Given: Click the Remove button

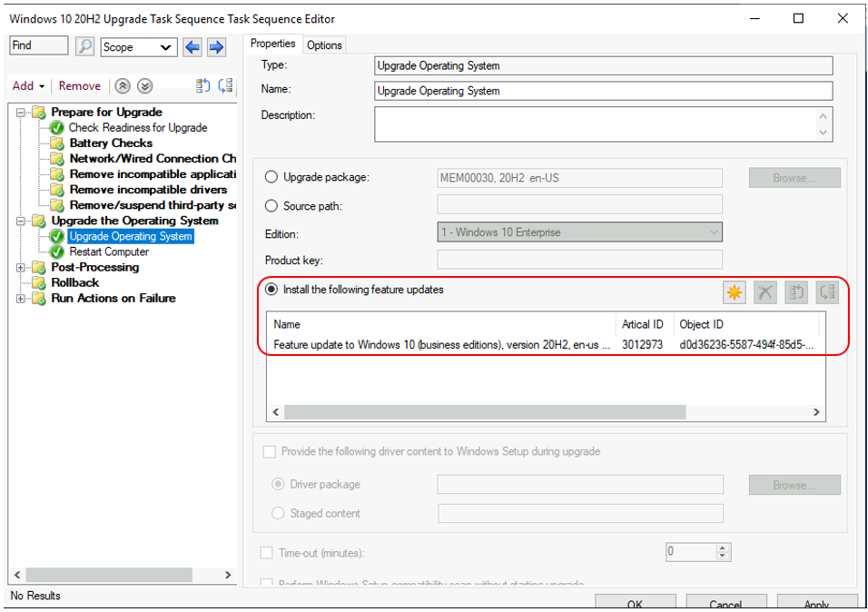Looking at the screenshot, I should tap(80, 86).
